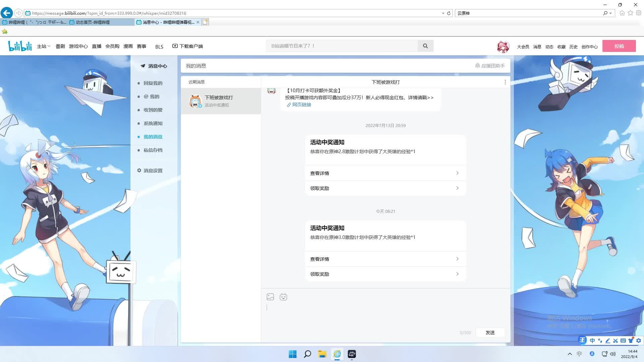This screenshot has width=644, height=362.
Task: Switch to first 哔哩哔哩 browser tab
Action: click(x=34, y=22)
